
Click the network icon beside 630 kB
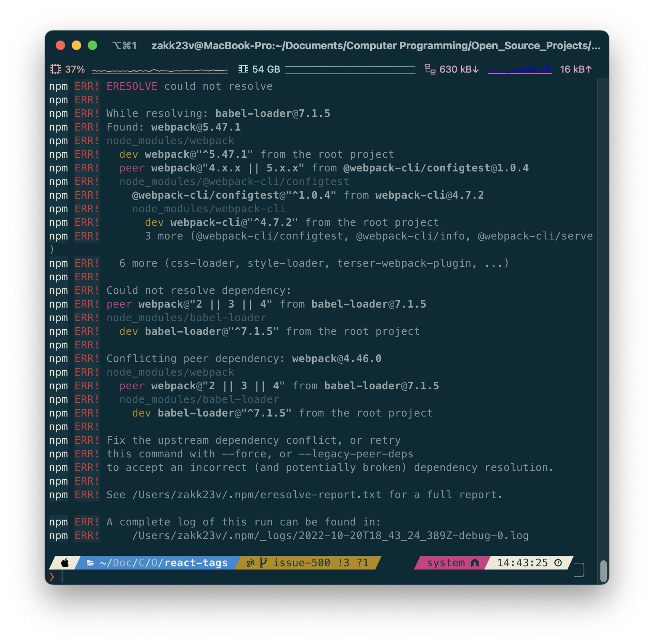[x=430, y=69]
